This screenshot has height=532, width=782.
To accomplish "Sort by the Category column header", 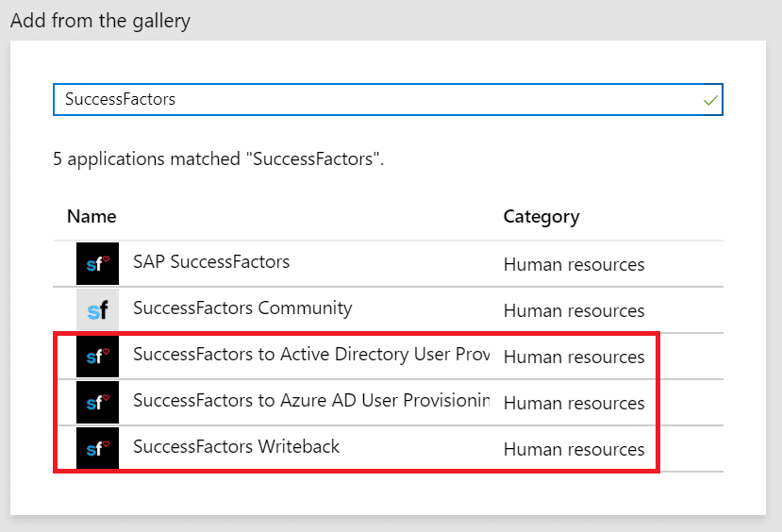I will pyautogui.click(x=541, y=217).
